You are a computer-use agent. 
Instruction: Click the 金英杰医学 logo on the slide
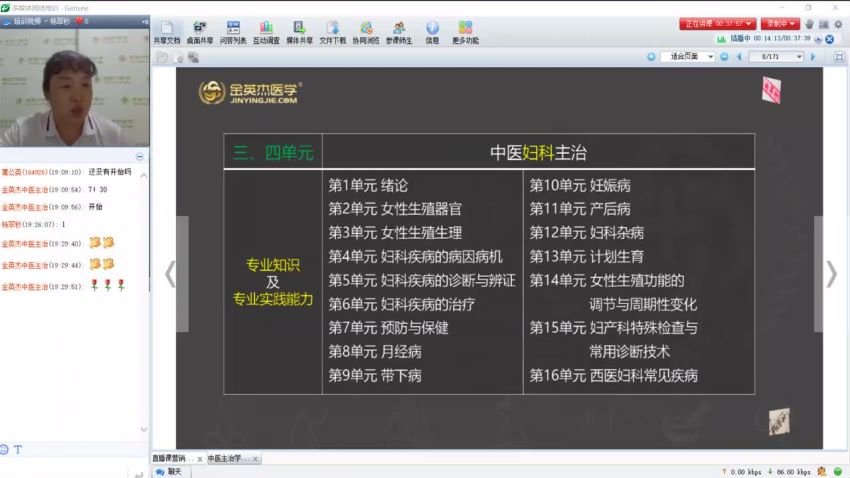click(250, 92)
